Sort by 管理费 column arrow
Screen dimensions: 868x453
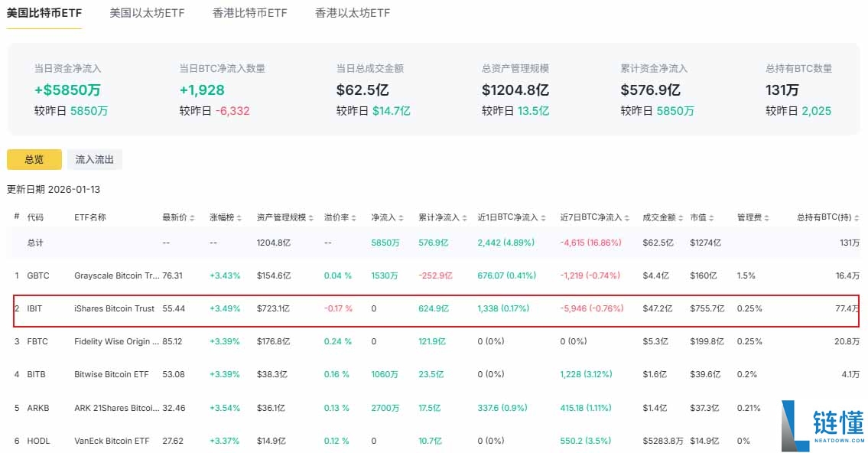(767, 218)
